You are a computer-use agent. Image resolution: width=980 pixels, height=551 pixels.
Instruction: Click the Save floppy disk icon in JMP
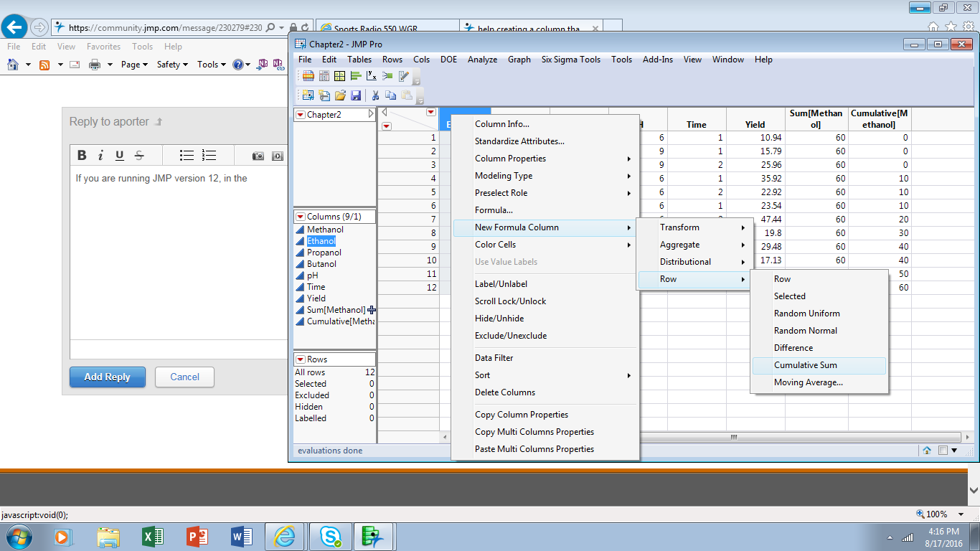[356, 95]
